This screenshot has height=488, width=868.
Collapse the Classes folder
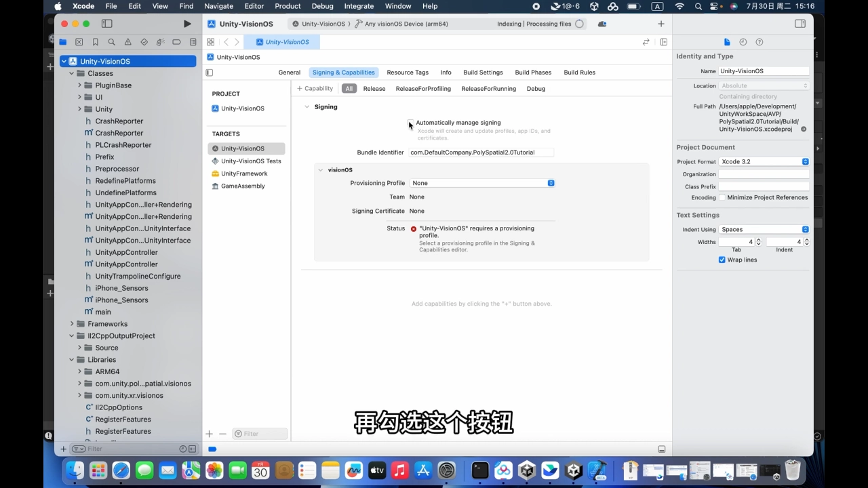pos(72,73)
